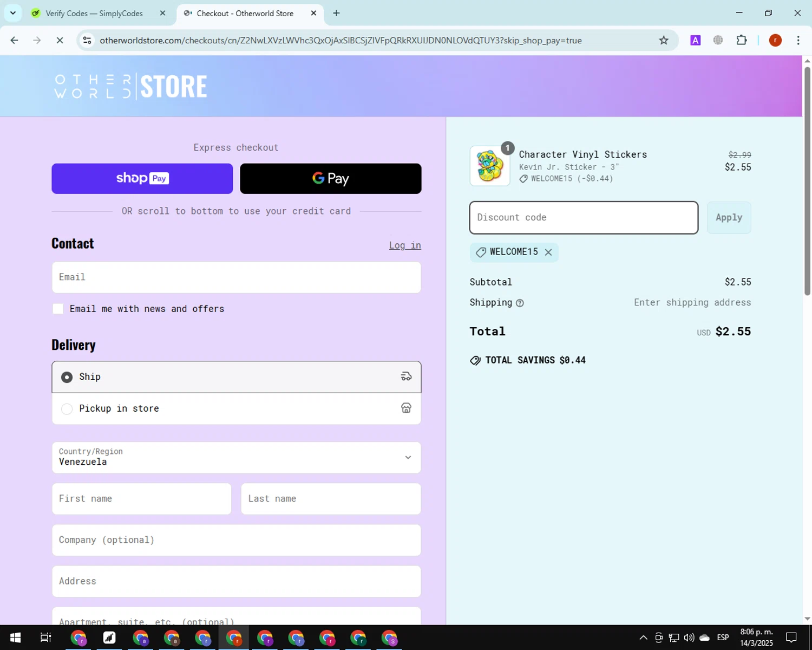The image size is (812, 650).
Task: Open a new browser tab
Action: point(336,13)
